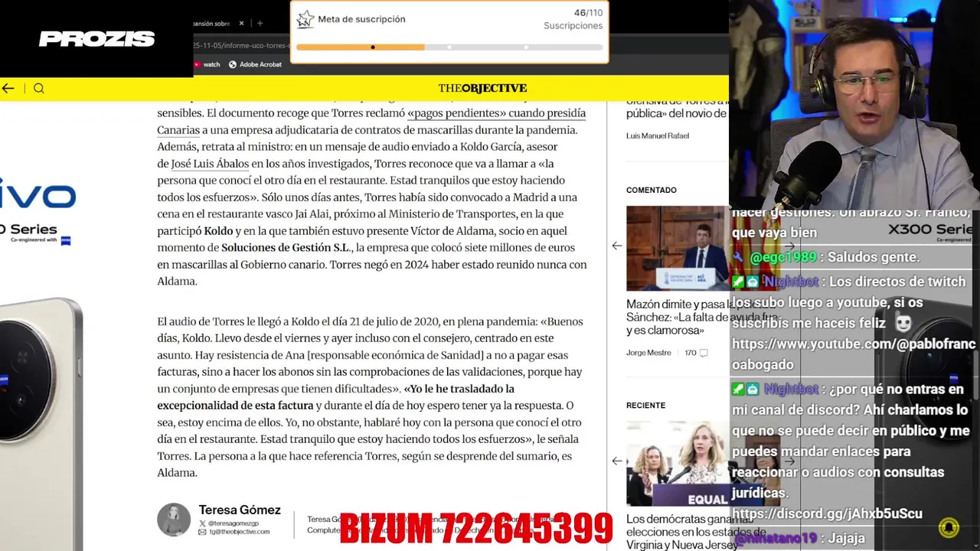Open the Reciente democrats article thumbnail
The image size is (980, 551).
tap(678, 463)
